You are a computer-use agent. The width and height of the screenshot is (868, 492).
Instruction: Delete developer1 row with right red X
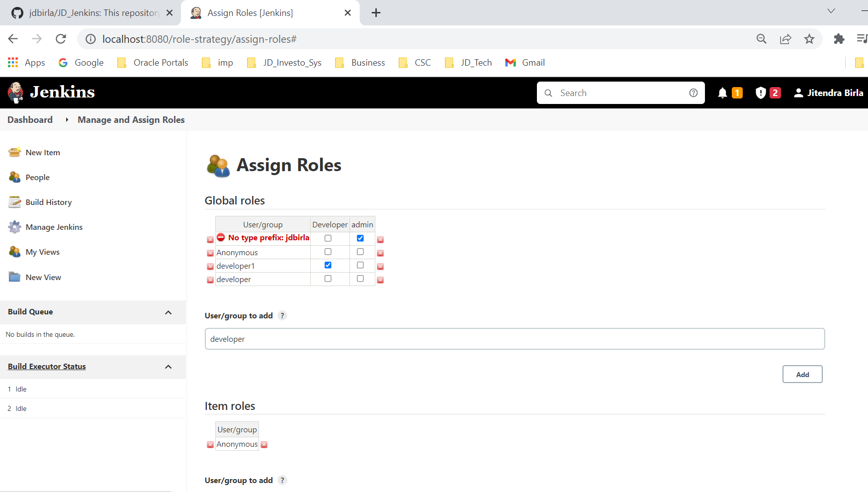(x=380, y=267)
